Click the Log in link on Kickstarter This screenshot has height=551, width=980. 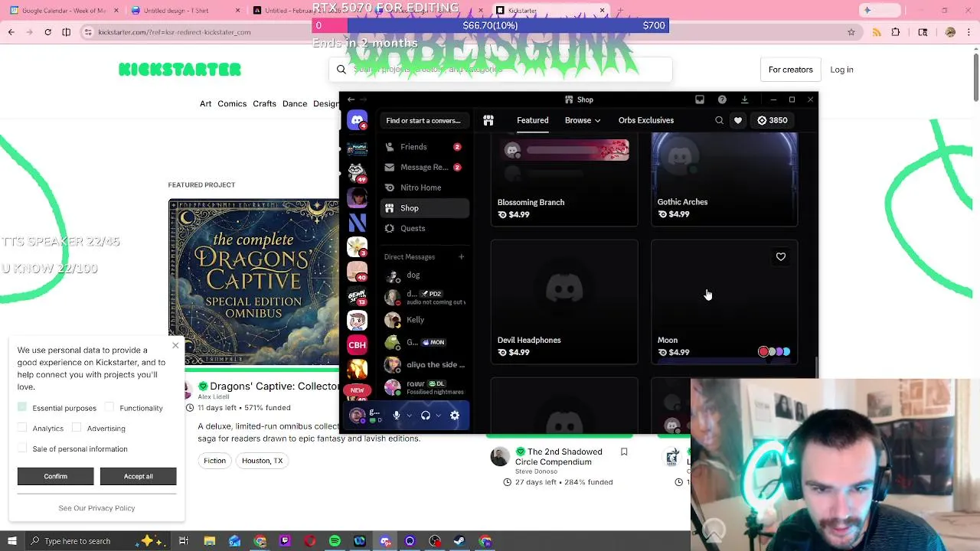(x=841, y=70)
